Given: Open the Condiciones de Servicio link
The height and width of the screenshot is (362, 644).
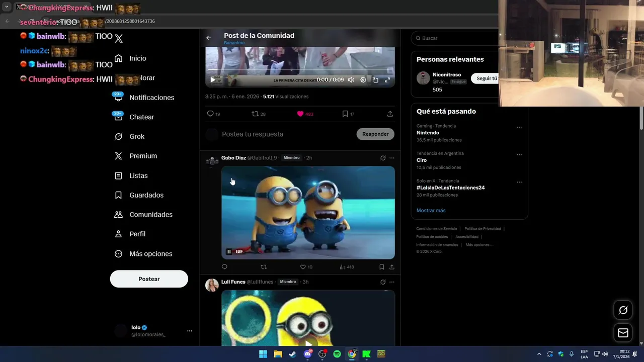Looking at the screenshot, I should pos(436,229).
